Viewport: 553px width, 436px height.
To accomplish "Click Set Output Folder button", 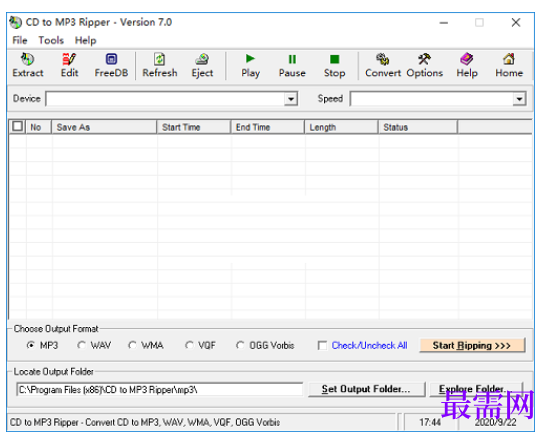I will point(366,389).
